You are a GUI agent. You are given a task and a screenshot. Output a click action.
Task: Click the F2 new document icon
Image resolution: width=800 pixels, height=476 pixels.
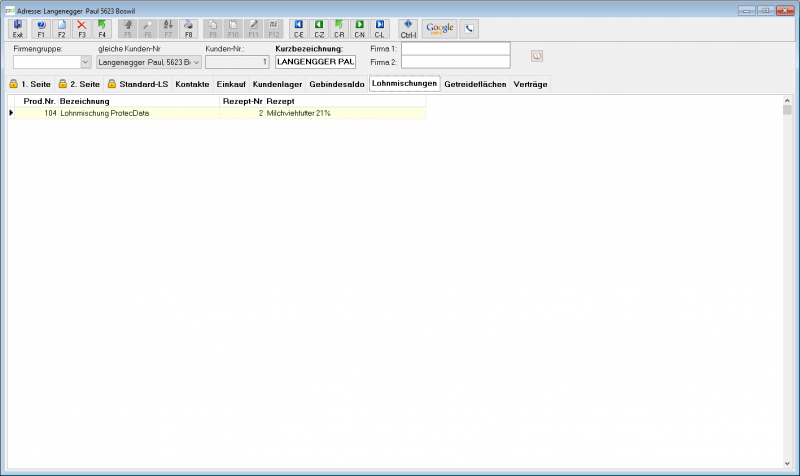[61, 29]
